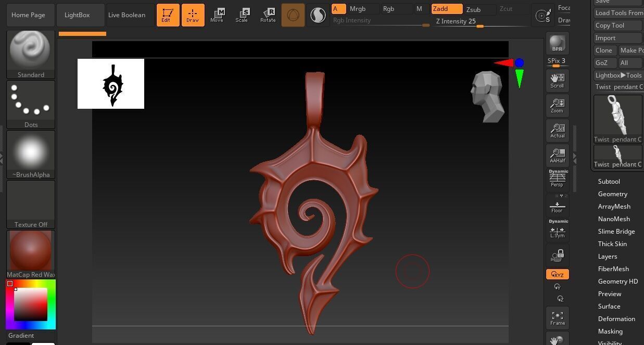Open the Dots stroke picker

pos(31,105)
